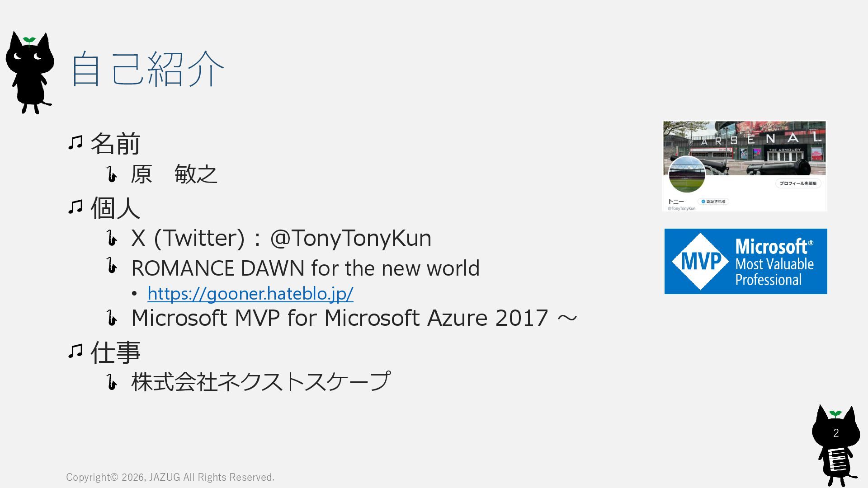Click the saxophone bullet beside 株式会社ネクストスケープ
868x488 pixels.
112,382
